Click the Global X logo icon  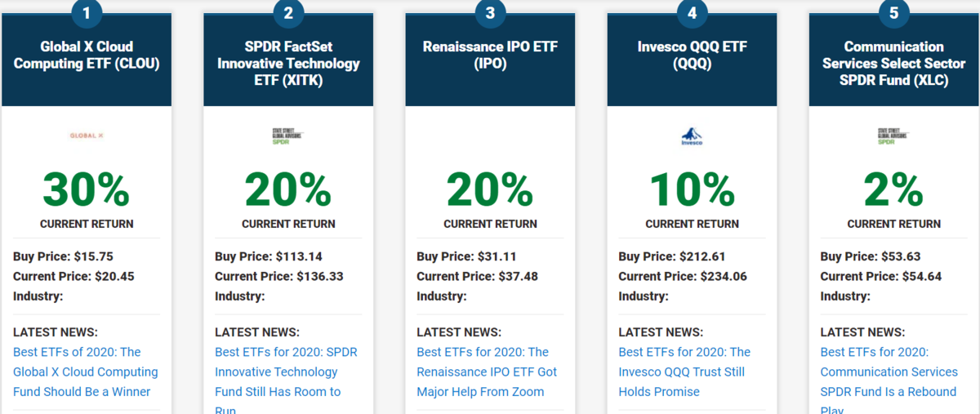(87, 136)
